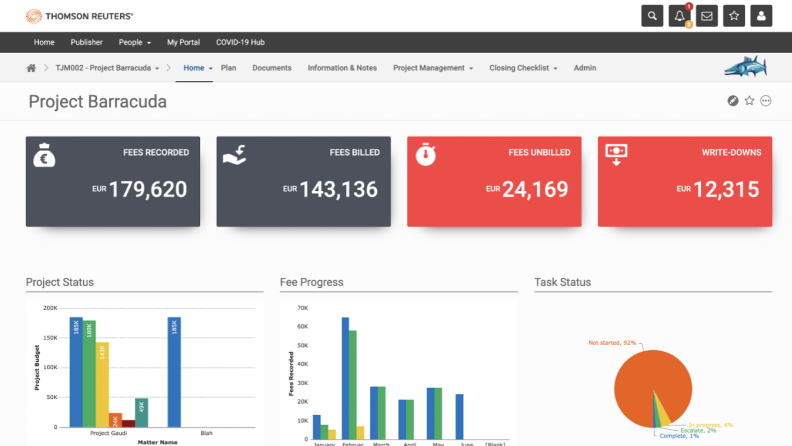Switch to the Documents tab

[x=272, y=68]
